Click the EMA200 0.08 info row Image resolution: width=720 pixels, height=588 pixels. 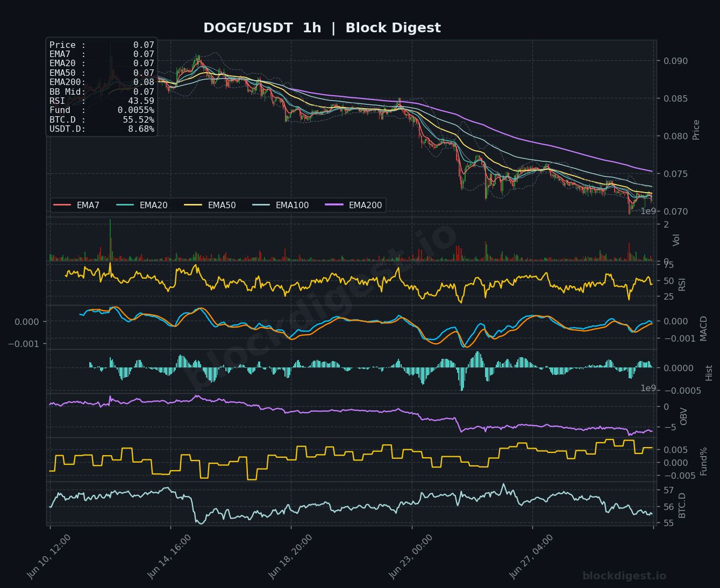tap(102, 82)
